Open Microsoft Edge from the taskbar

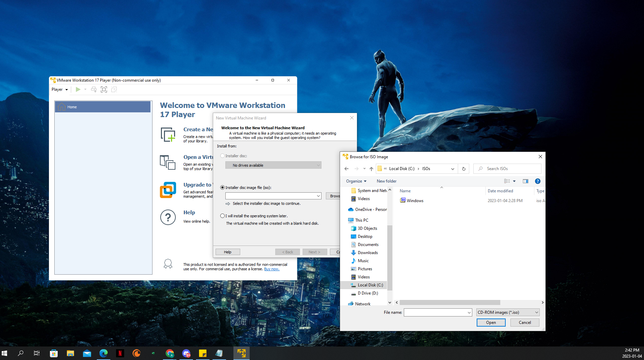[103, 353]
